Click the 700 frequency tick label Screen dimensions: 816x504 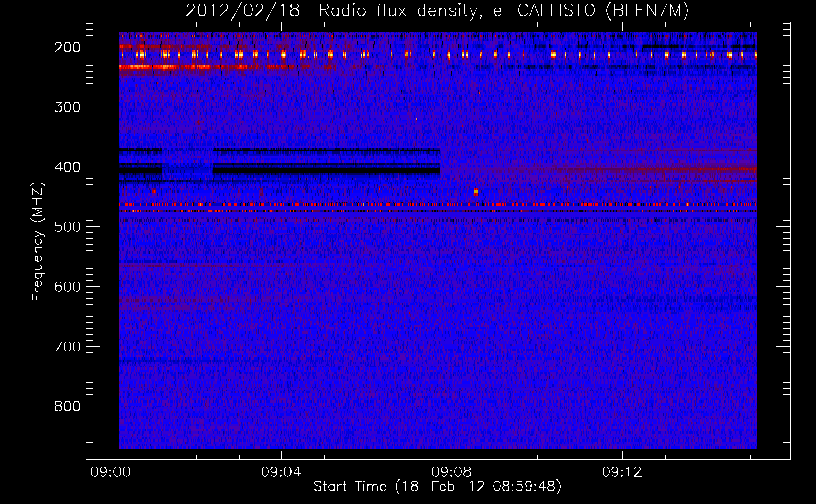[68, 347]
